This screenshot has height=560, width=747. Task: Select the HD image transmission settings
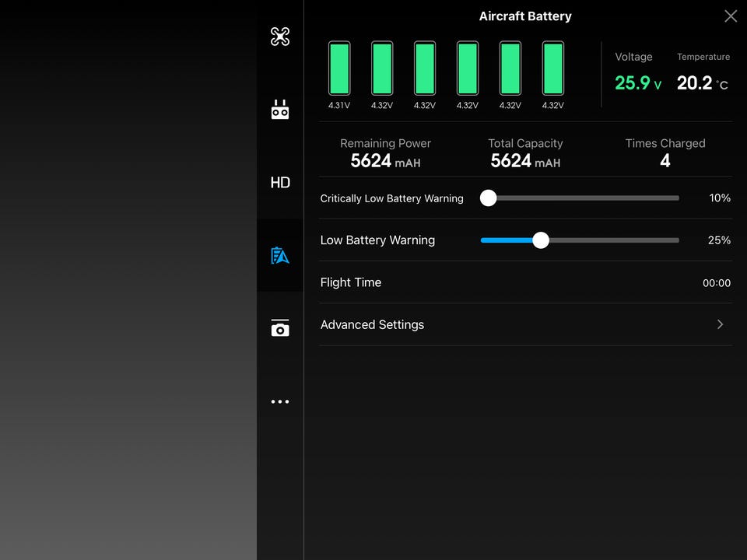point(280,183)
